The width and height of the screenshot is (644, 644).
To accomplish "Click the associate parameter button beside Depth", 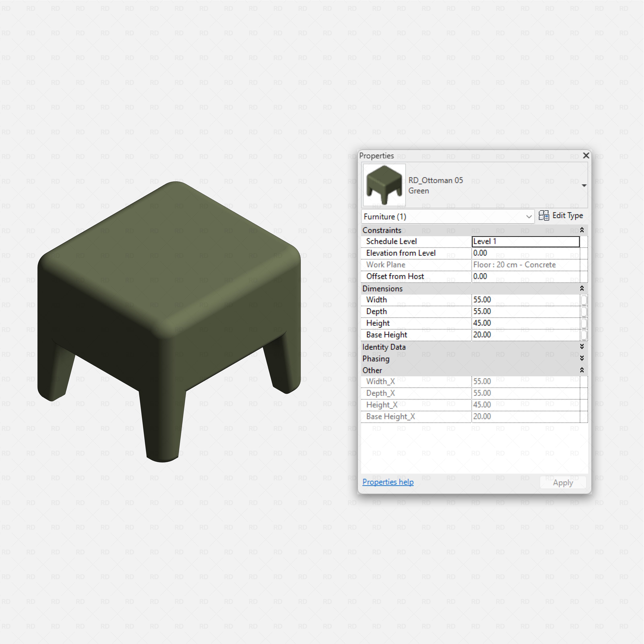I will [584, 311].
